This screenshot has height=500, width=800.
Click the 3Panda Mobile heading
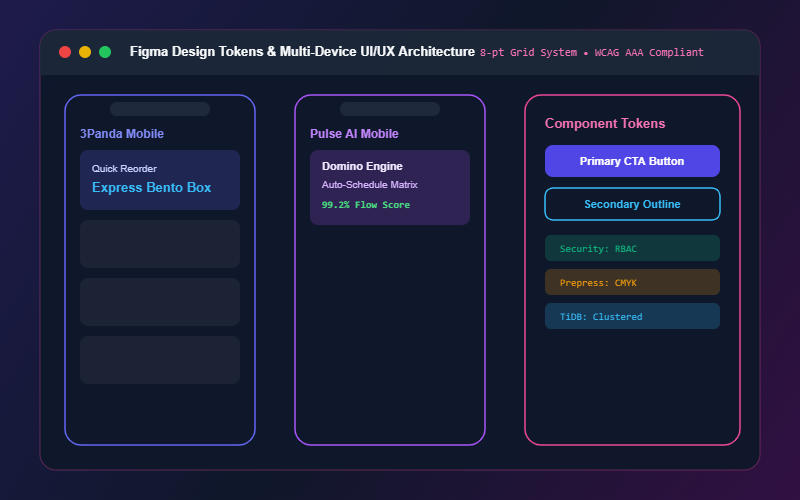(x=121, y=134)
